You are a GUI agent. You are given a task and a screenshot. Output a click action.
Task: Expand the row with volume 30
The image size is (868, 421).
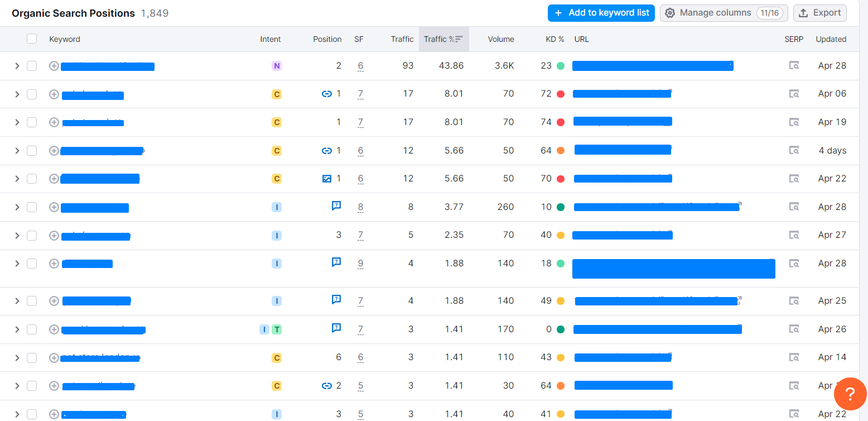pyautogui.click(x=17, y=386)
